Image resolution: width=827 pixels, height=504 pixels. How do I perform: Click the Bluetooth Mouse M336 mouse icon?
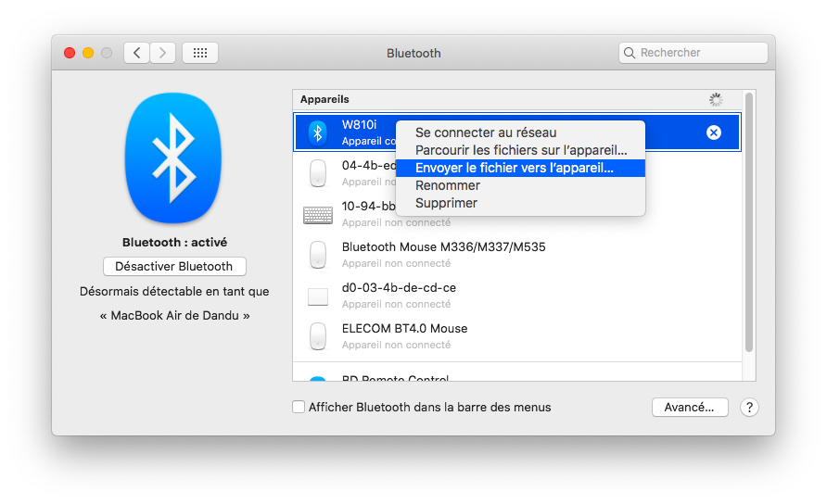click(317, 255)
